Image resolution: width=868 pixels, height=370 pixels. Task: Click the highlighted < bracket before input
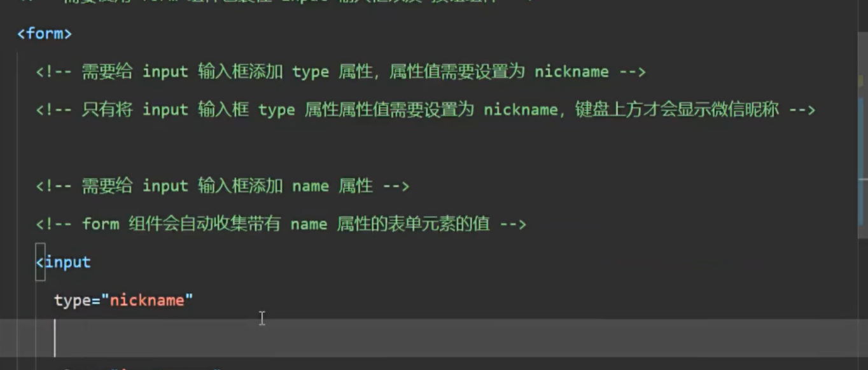point(40,262)
